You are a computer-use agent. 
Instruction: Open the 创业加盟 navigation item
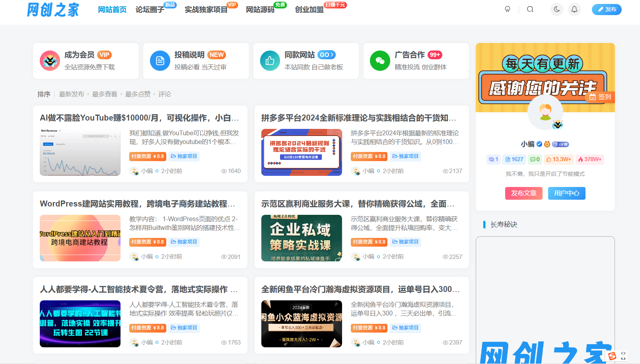[309, 10]
